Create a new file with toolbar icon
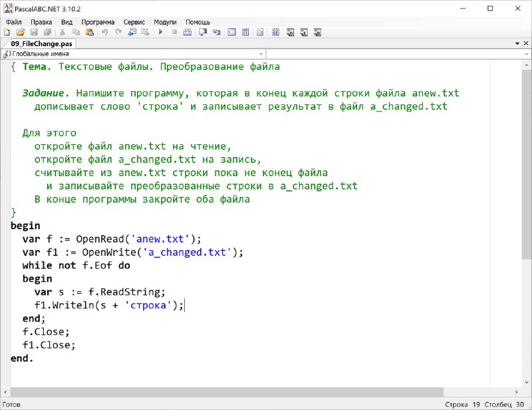Image resolution: width=532 pixels, height=410 pixels. click(x=7, y=32)
